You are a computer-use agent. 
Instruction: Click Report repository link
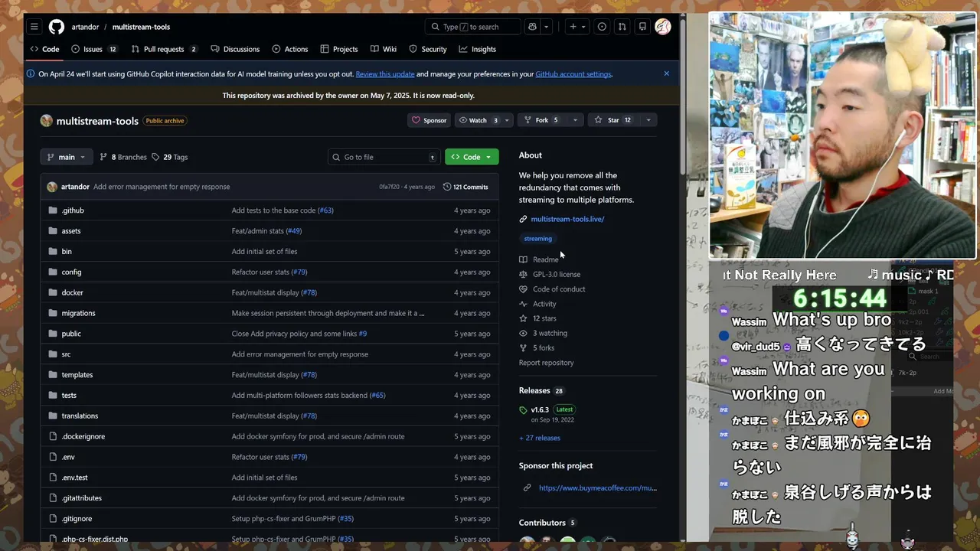[x=546, y=363]
